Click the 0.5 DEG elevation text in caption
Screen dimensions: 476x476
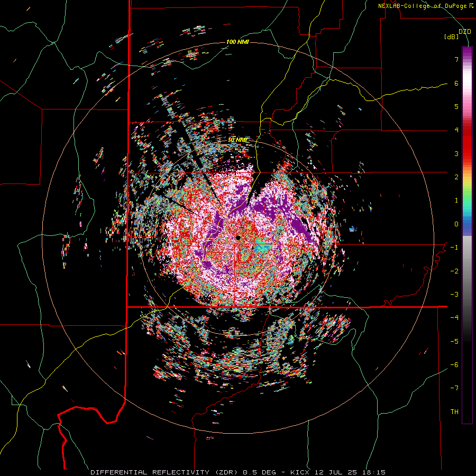coord(260,472)
